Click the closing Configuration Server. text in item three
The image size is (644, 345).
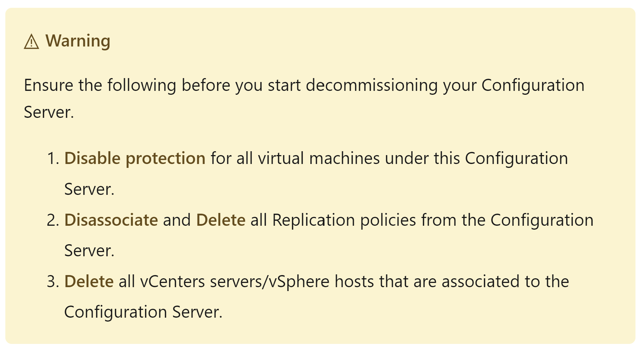(143, 312)
